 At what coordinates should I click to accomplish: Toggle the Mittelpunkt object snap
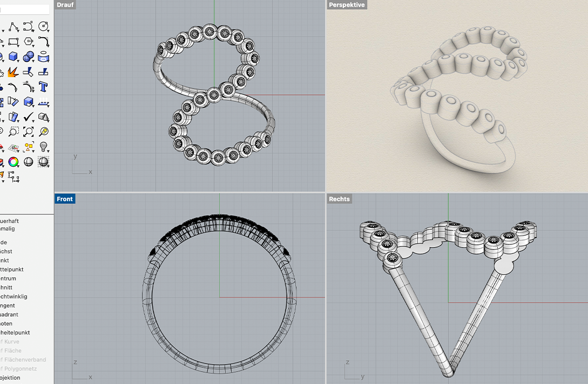point(11,269)
